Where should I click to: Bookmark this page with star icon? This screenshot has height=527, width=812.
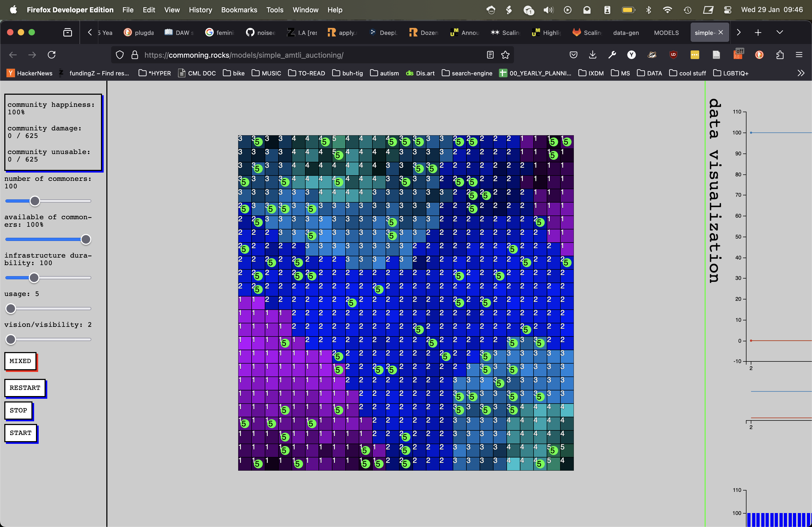point(505,55)
